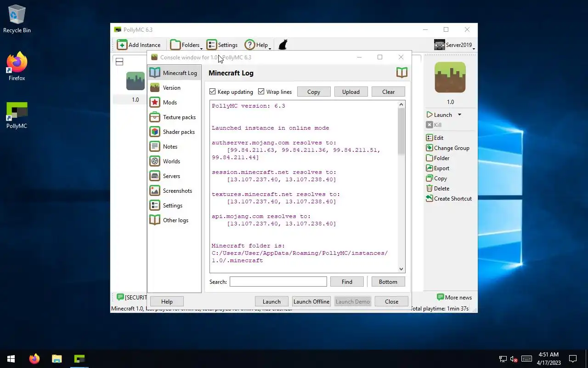This screenshot has height=368, width=588.
Task: Toggle the Wrap lines checkbox
Action: 261,92
